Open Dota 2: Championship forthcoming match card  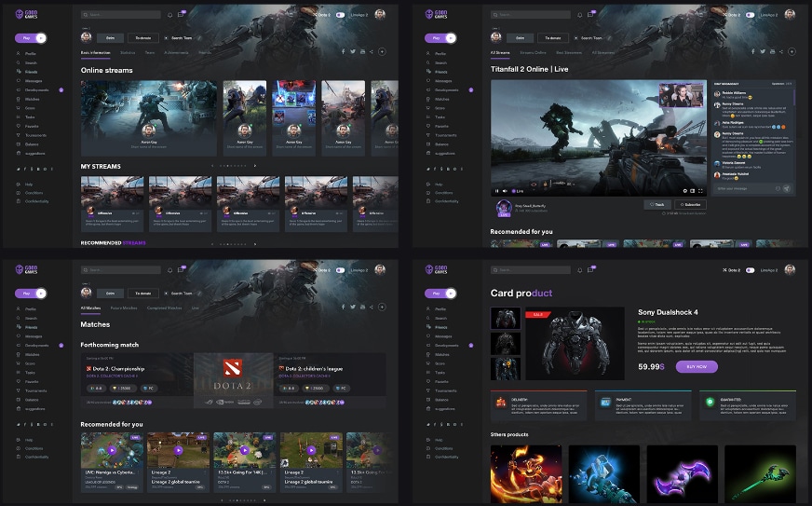click(137, 380)
